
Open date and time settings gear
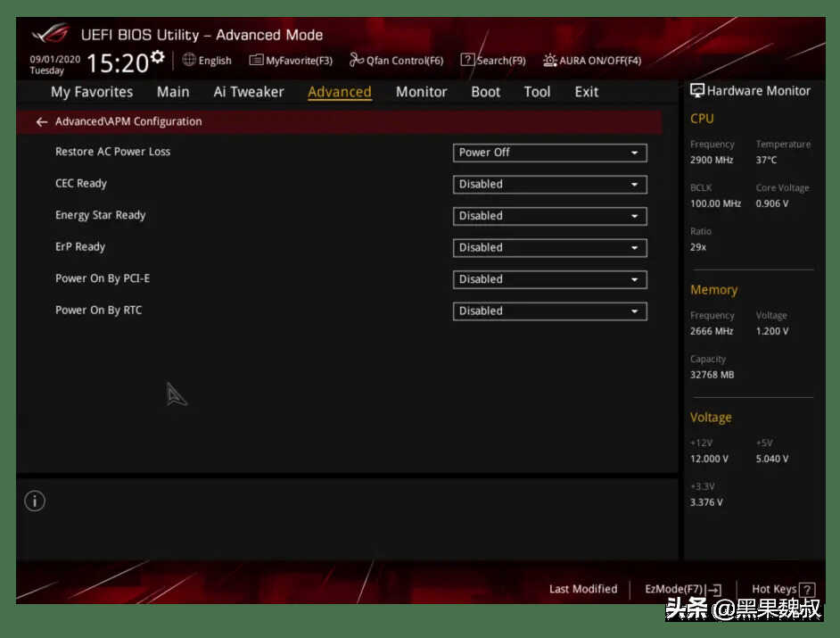(x=158, y=56)
